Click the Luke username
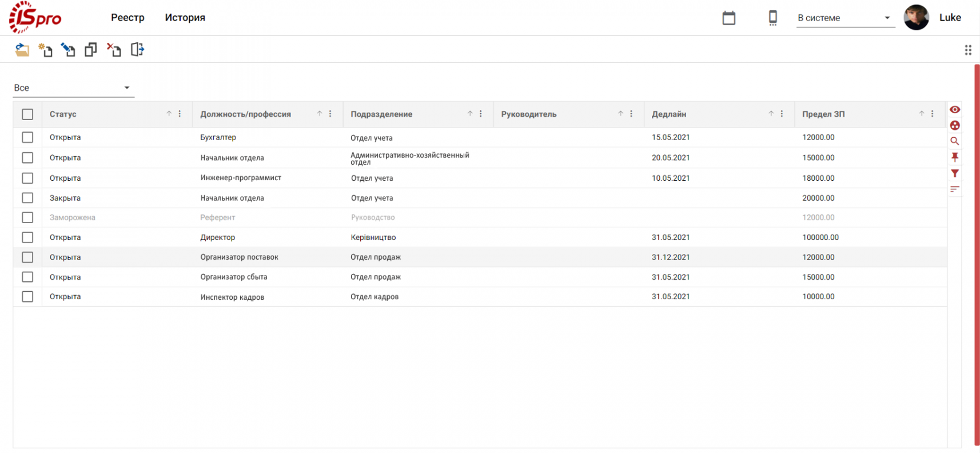The height and width of the screenshot is (453, 980). pos(950,18)
